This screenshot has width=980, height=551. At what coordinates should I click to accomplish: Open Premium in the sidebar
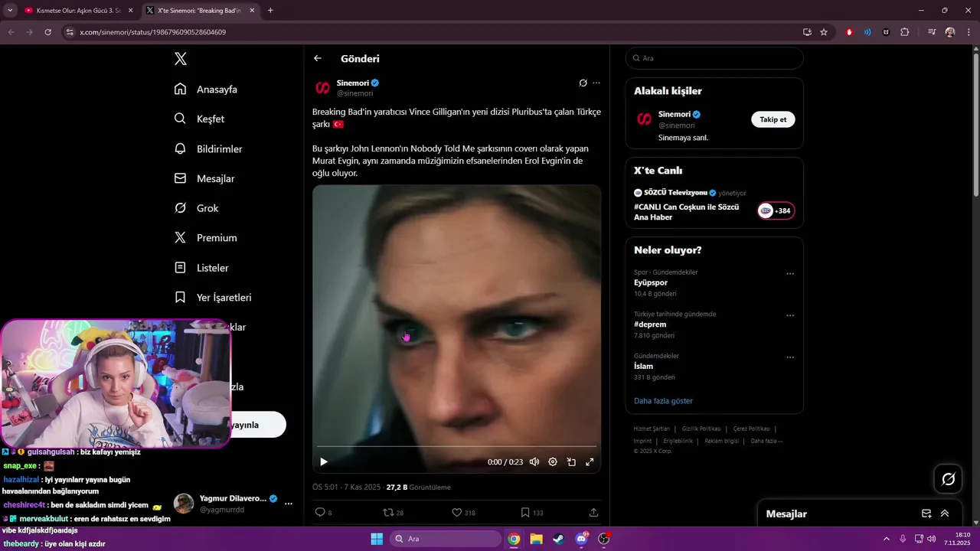point(205,238)
